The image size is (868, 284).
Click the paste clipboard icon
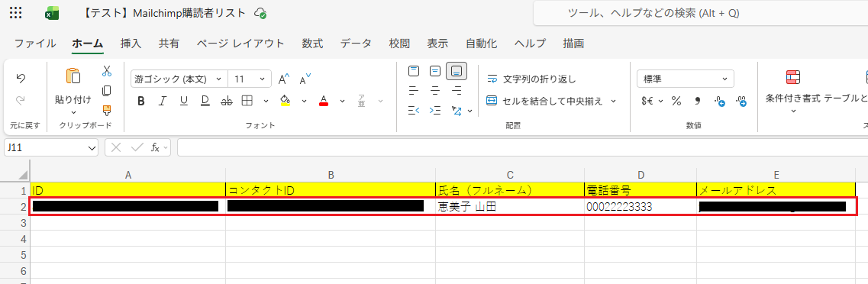[73, 76]
